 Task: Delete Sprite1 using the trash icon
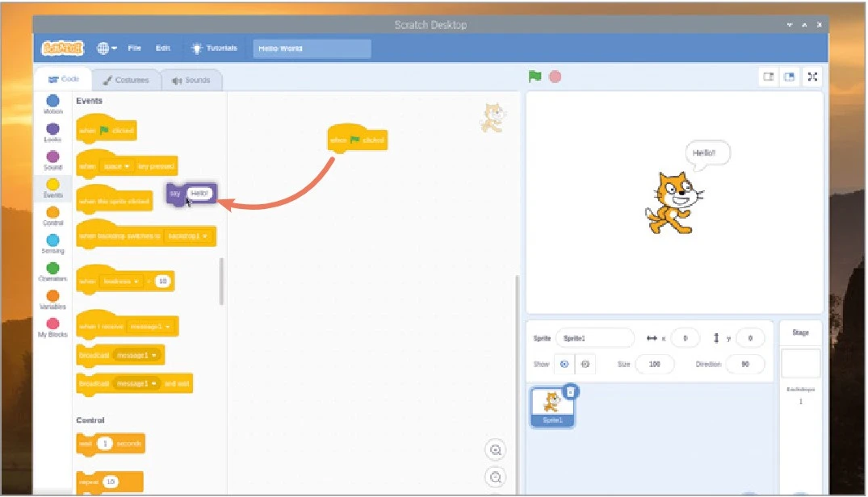click(x=570, y=391)
